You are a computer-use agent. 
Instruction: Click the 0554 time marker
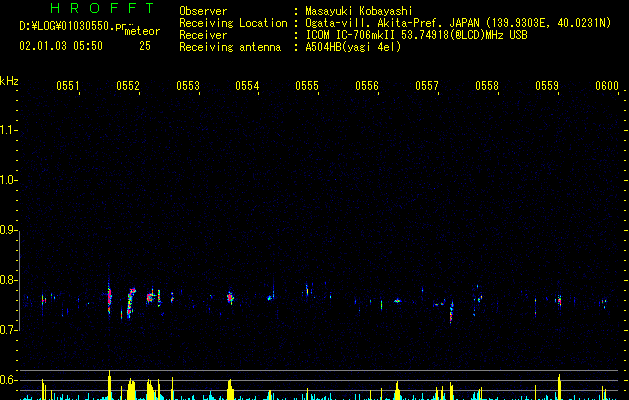247,86
